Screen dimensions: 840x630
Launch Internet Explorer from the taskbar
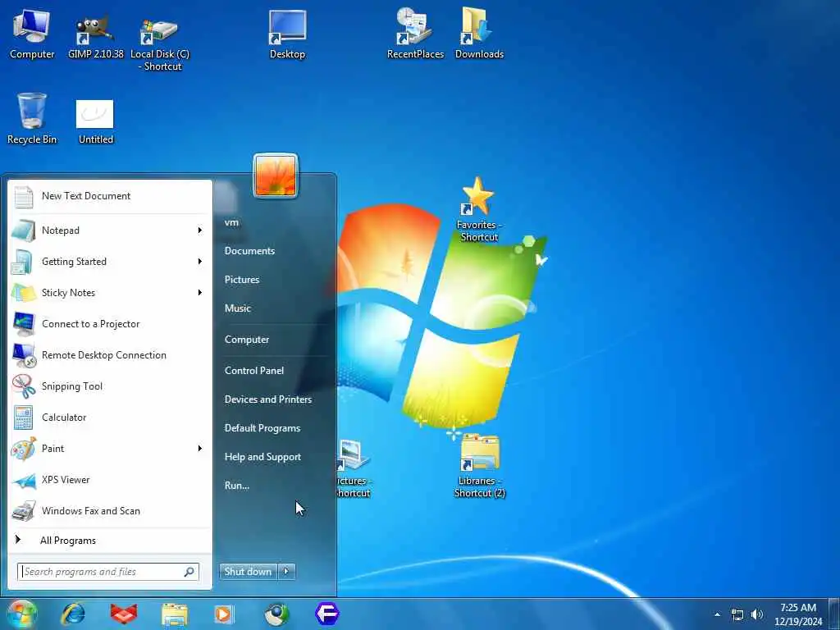73,614
